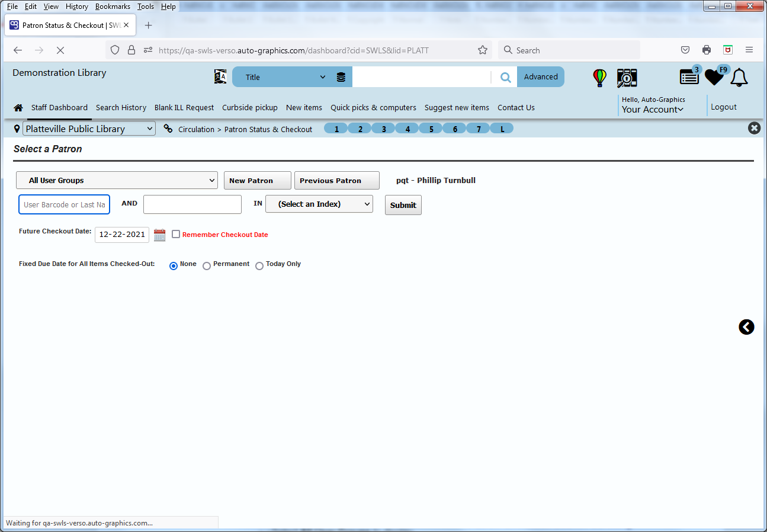Click the magnifier search icon
This screenshot has height=532, width=767.
505,77
